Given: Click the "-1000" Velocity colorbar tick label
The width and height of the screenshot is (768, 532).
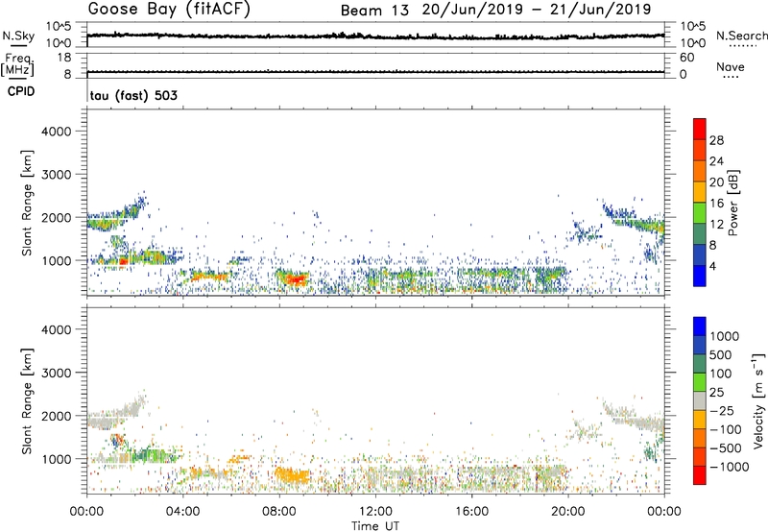Looking at the screenshot, I should click(x=729, y=467).
